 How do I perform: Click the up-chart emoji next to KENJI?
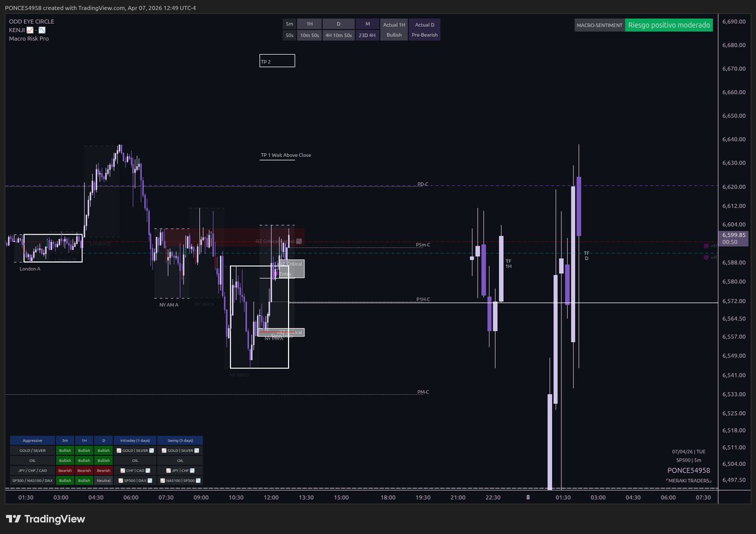[x=30, y=30]
